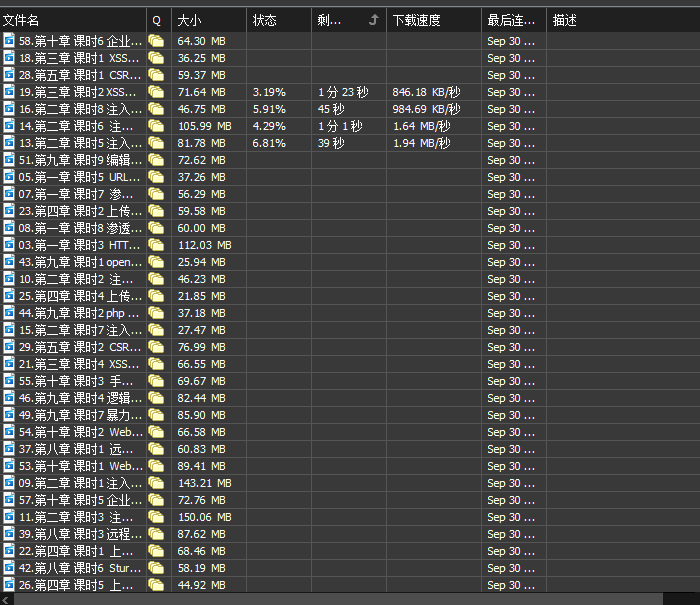Select file name 42.第八章 课时6 Stur...
700x605 pixels.
pyautogui.click(x=80, y=568)
